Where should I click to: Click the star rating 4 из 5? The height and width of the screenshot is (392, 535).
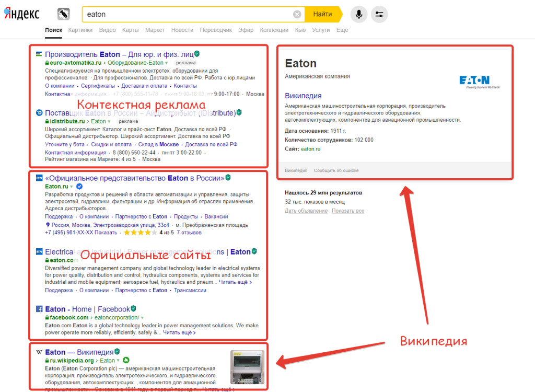pos(140,233)
